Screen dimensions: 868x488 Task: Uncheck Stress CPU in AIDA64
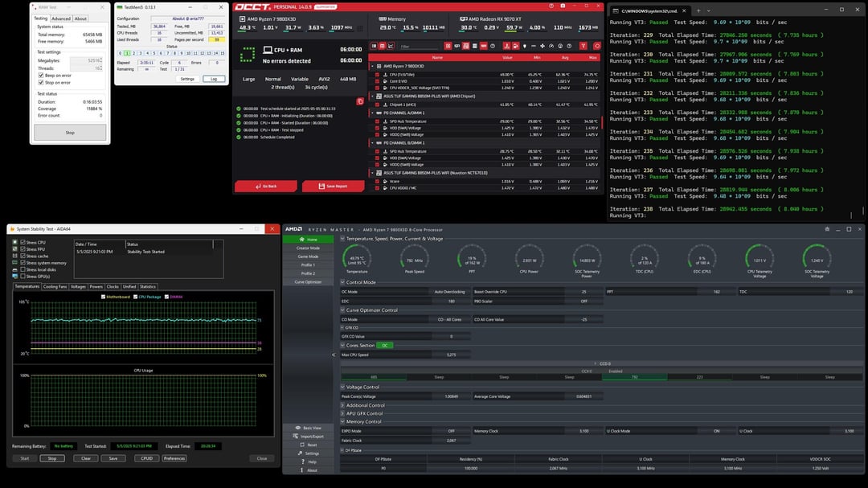(x=23, y=242)
